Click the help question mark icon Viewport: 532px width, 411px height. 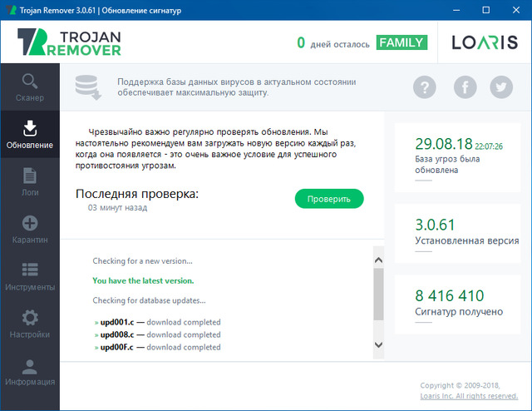(425, 87)
